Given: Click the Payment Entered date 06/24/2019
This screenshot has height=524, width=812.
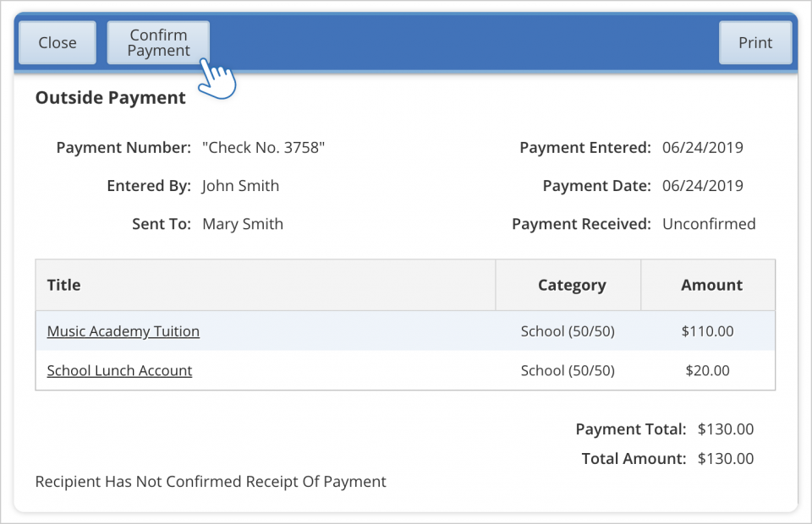Looking at the screenshot, I should pos(703,147).
